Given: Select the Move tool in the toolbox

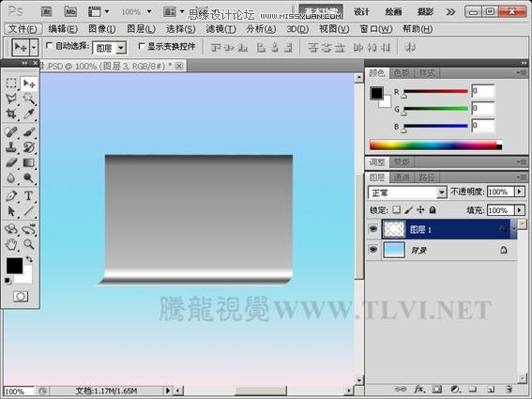Looking at the screenshot, I should 29,84.
